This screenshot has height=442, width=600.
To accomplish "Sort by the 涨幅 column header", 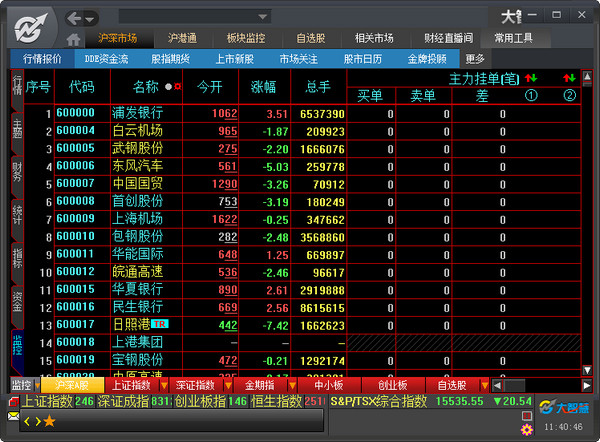I will pyautogui.click(x=263, y=87).
